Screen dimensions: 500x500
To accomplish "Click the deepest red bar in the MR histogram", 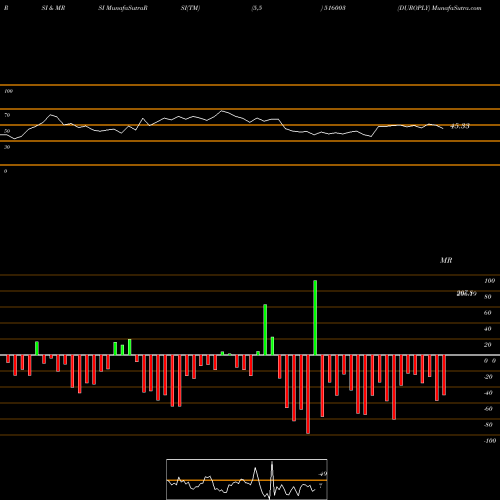I will pyautogui.click(x=308, y=394).
